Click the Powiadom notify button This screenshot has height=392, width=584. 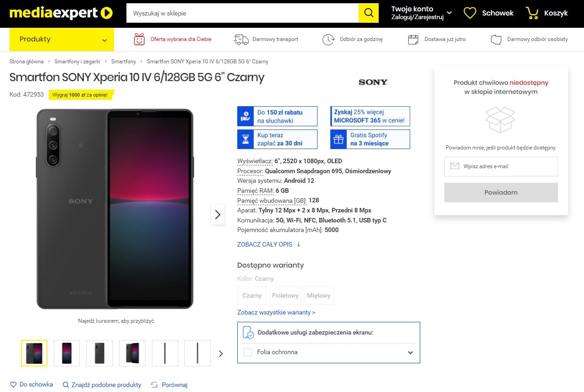[501, 192]
